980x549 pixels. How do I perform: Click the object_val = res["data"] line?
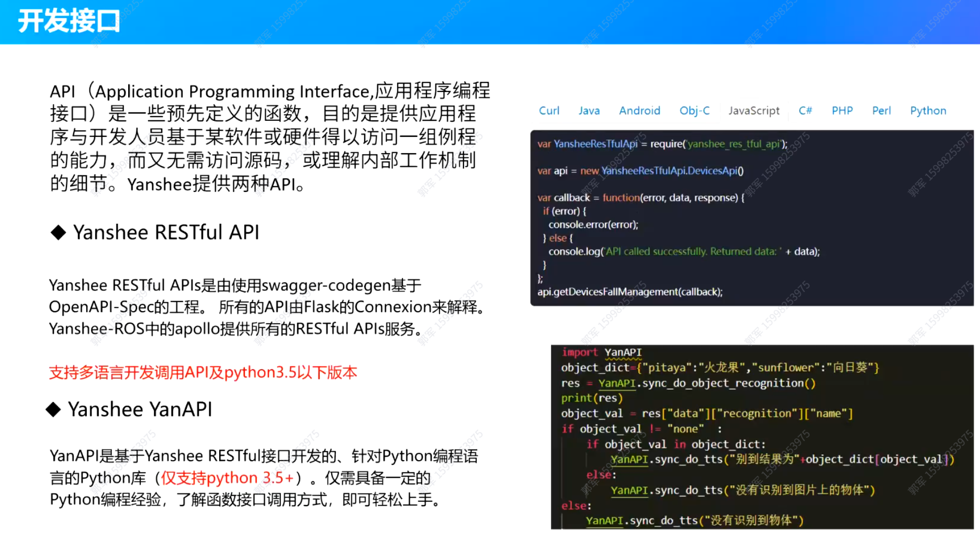pyautogui.click(x=707, y=414)
